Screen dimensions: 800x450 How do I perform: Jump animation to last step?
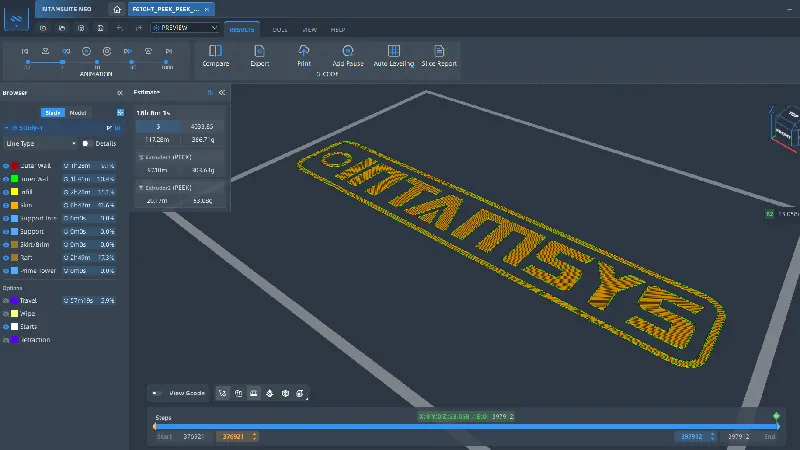[169, 51]
